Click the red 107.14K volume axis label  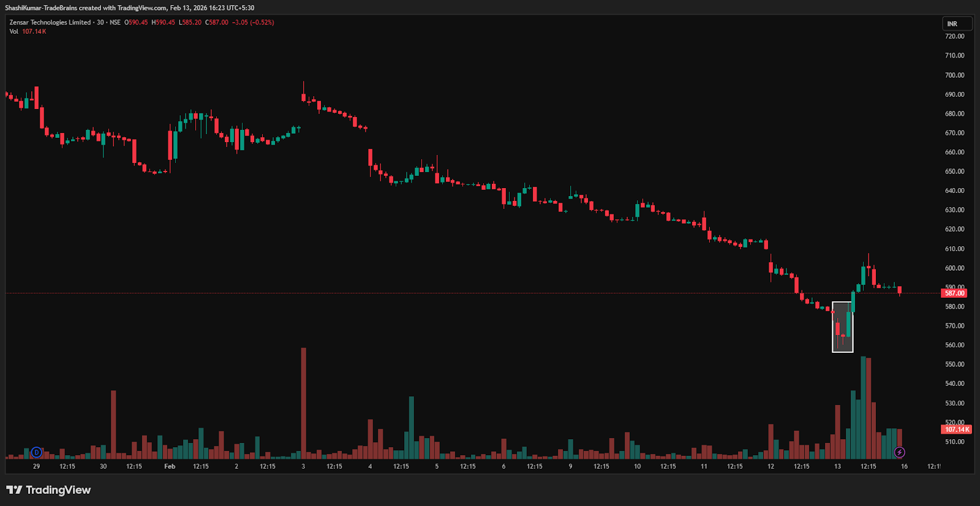[956, 429]
